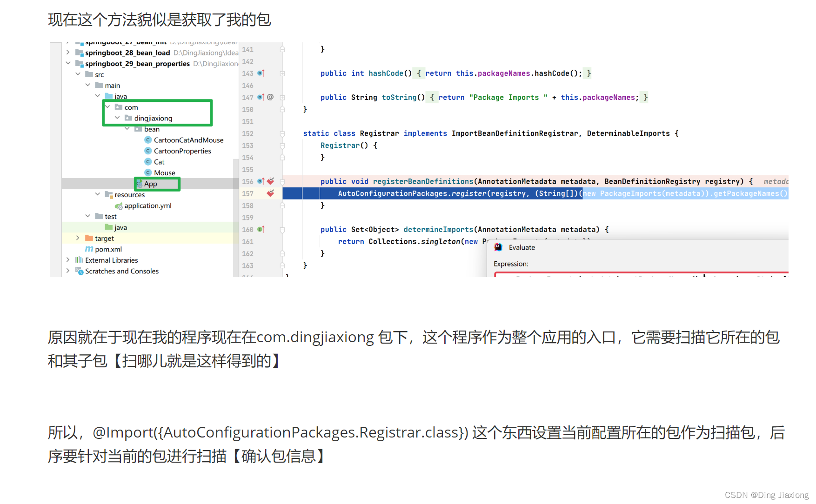Click the Evaluate dialog title
This screenshot has width=816, height=504.
click(522, 247)
